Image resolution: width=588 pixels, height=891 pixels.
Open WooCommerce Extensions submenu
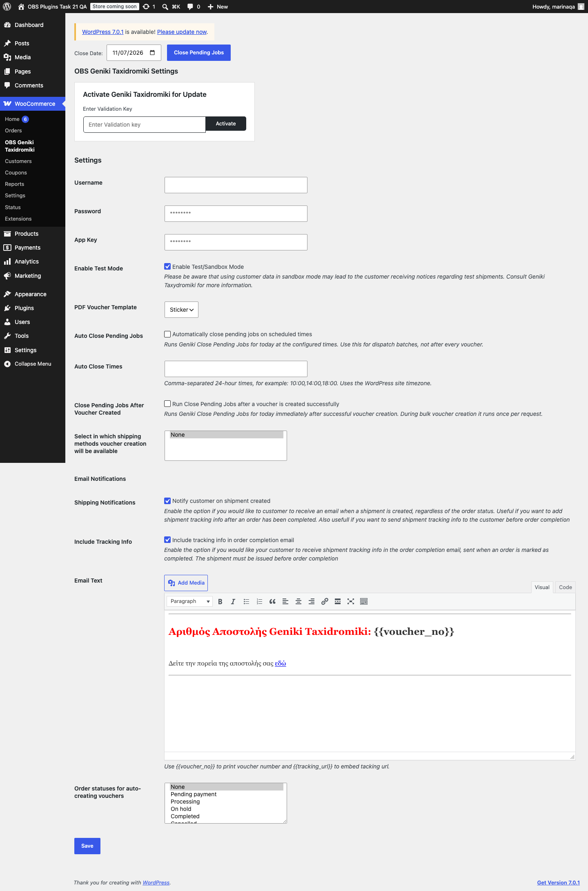tap(18, 219)
